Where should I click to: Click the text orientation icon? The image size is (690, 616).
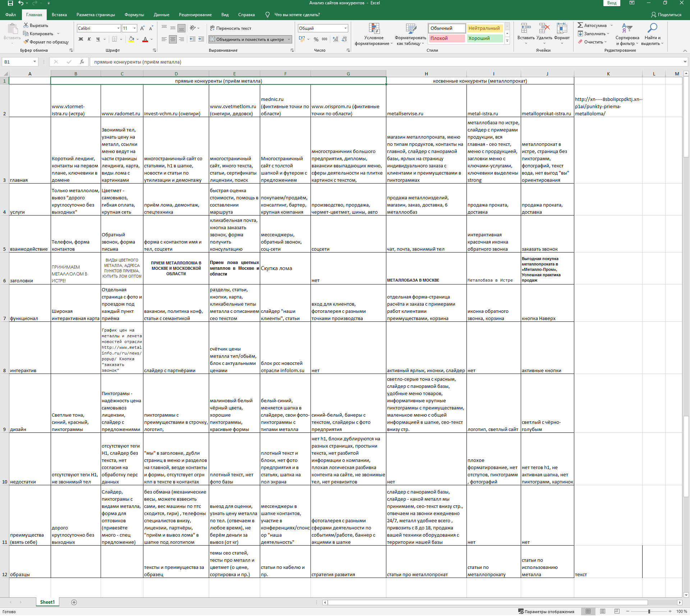[x=193, y=28]
